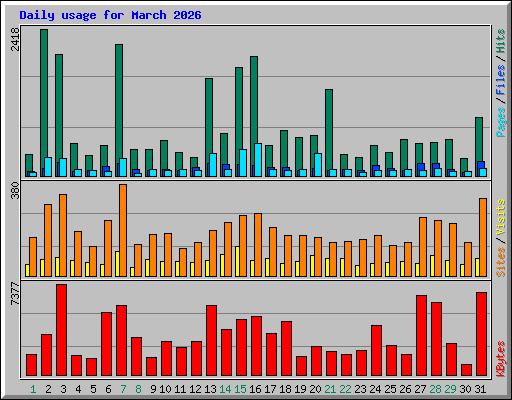The height and width of the screenshot is (400, 512).
Task: Click the orange Sites bar for day 3
Action: click(63, 235)
